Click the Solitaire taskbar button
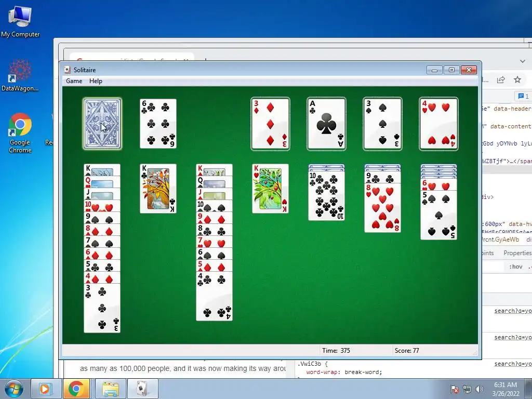The image size is (532, 399). click(142, 389)
